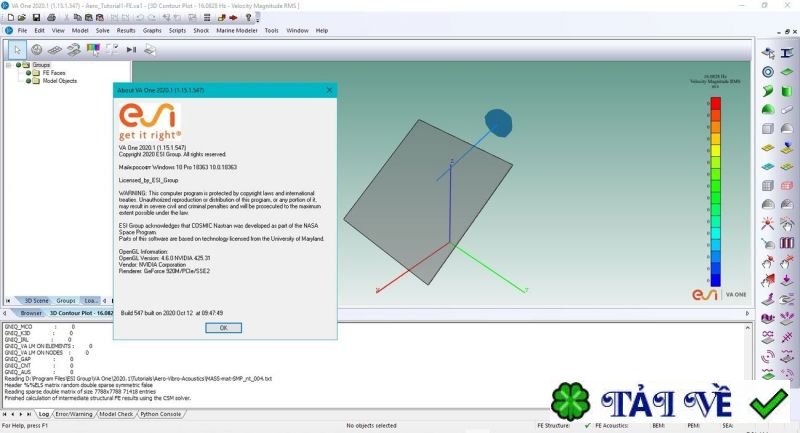This screenshot has width=800, height=433.
Task: Toggle visibility dot of Groups node
Action: click(18, 65)
